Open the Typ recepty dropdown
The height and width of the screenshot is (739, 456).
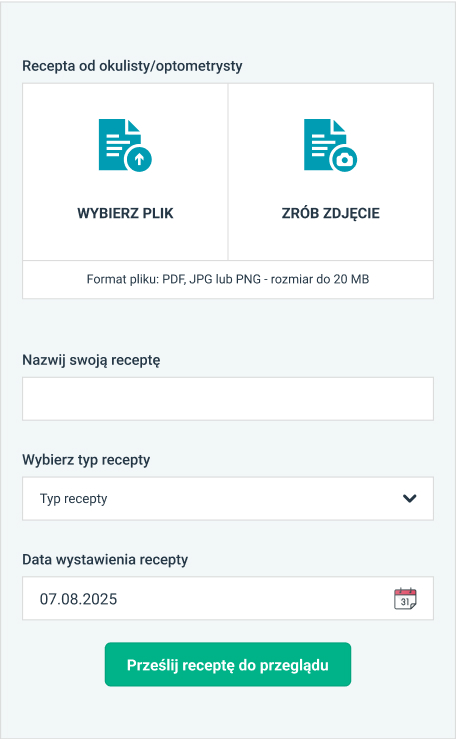point(228,499)
